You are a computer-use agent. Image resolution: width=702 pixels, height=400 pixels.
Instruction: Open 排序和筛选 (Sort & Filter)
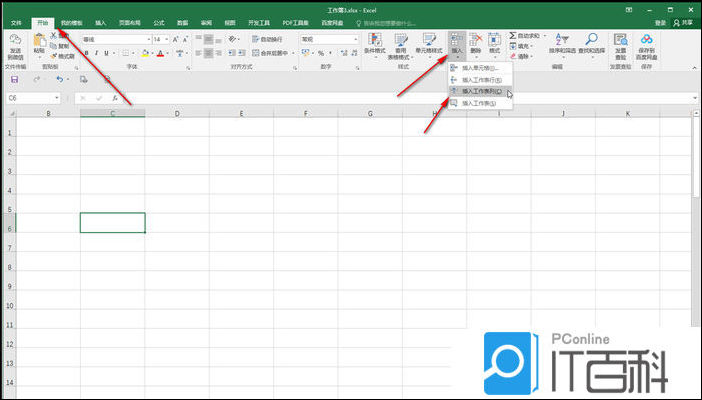click(x=562, y=44)
